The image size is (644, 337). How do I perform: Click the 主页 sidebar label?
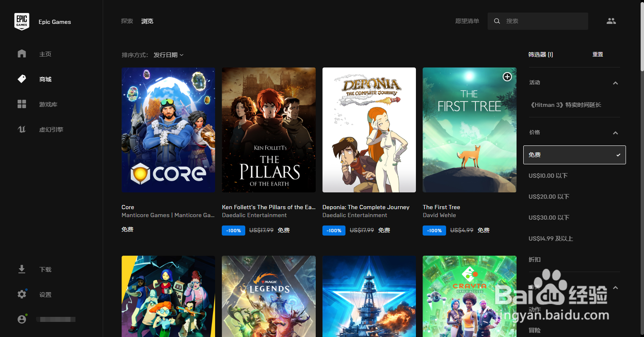pyautogui.click(x=45, y=54)
